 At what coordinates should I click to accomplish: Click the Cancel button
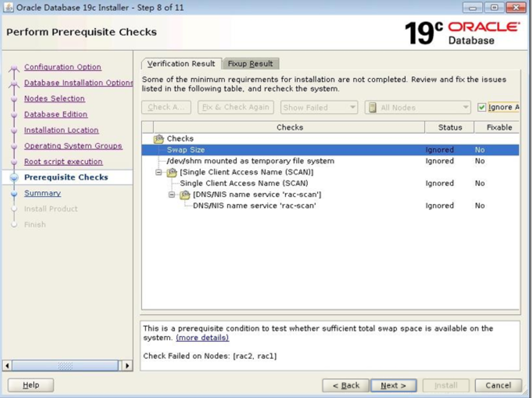(498, 386)
